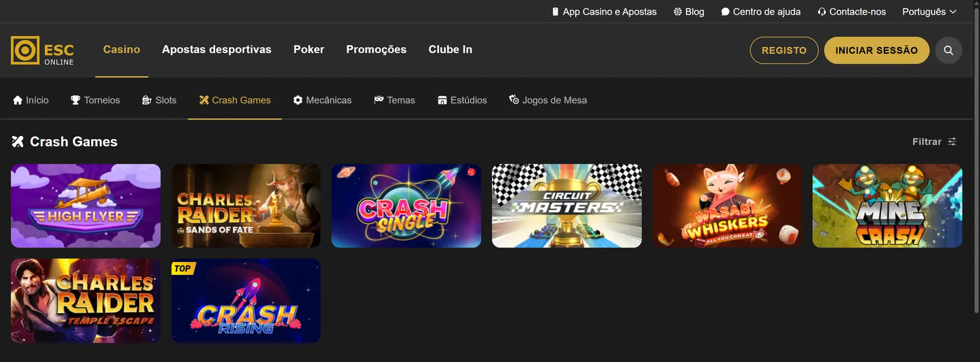Open Slots category
This screenshot has width=980, height=362.
click(159, 100)
